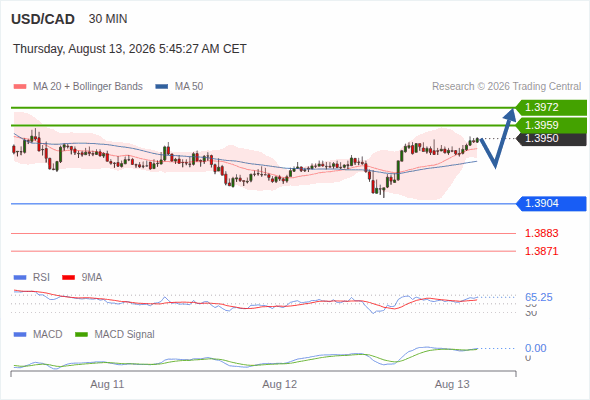Image resolution: width=590 pixels, height=400 pixels.
Task: Click the MACD Signal green legend marker
Action: tap(81, 335)
